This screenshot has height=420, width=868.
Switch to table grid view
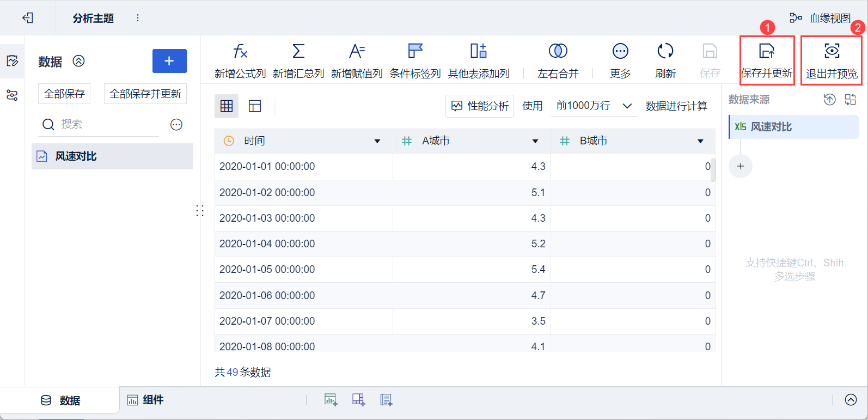pyautogui.click(x=227, y=106)
